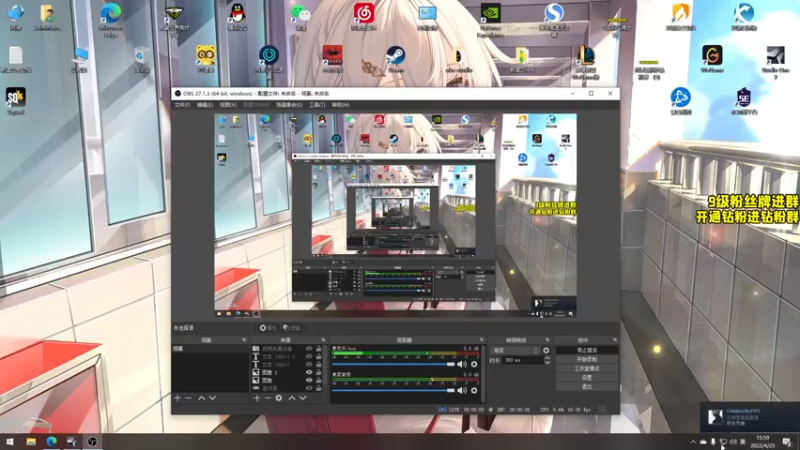Move the scene down in the Scenes list
The width and height of the screenshot is (800, 450).
[212, 398]
